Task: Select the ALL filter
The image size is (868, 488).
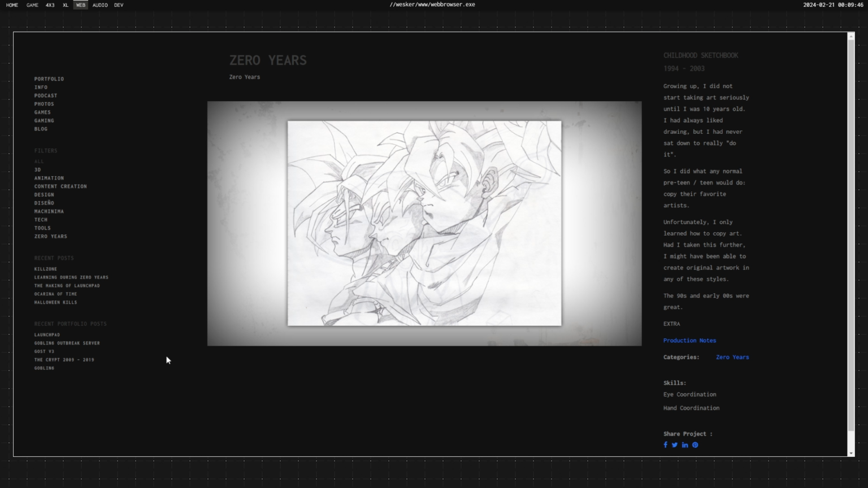Action: (x=39, y=162)
